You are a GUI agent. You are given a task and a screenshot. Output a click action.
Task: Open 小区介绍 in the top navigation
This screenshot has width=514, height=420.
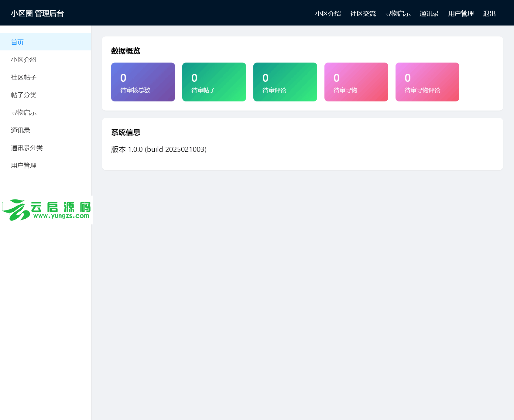point(328,14)
